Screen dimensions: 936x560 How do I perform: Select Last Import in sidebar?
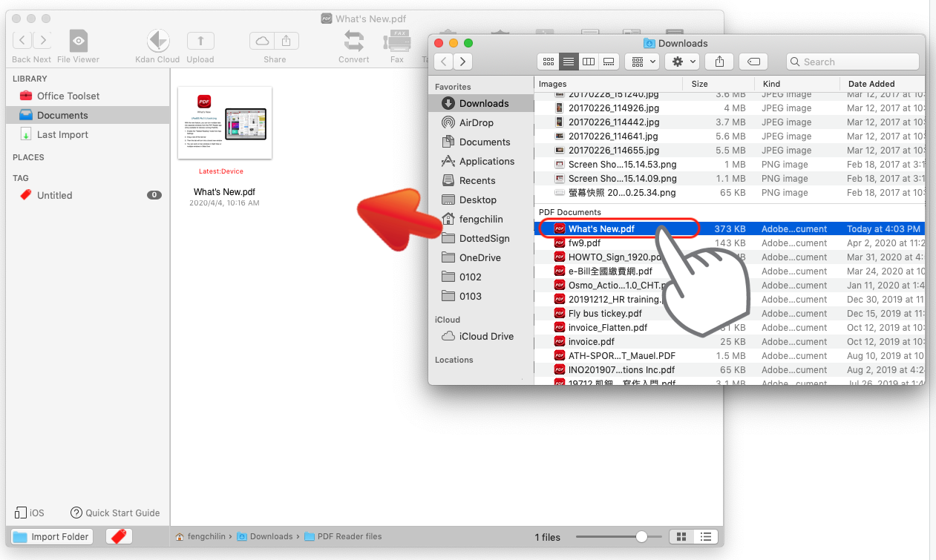(x=62, y=134)
